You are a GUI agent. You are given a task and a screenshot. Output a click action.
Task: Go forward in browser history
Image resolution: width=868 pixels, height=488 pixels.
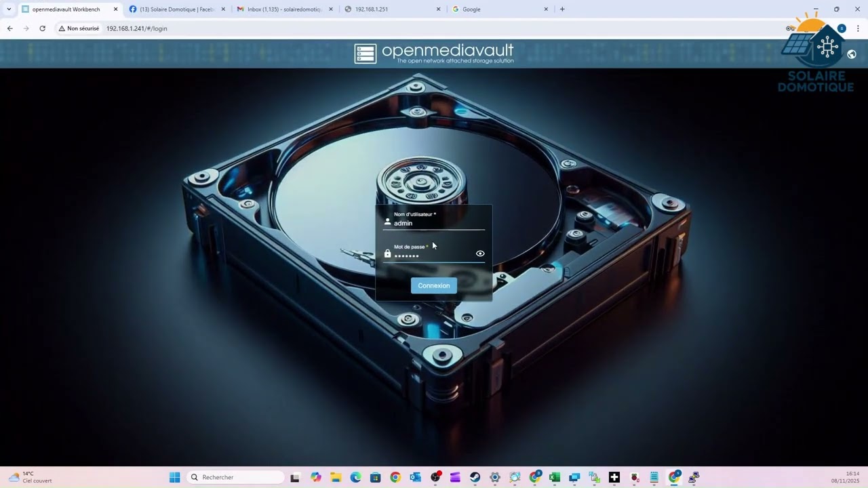[x=26, y=28]
